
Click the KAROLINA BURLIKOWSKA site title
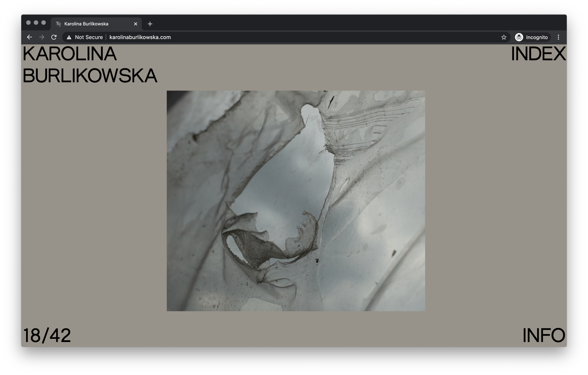[90, 65]
